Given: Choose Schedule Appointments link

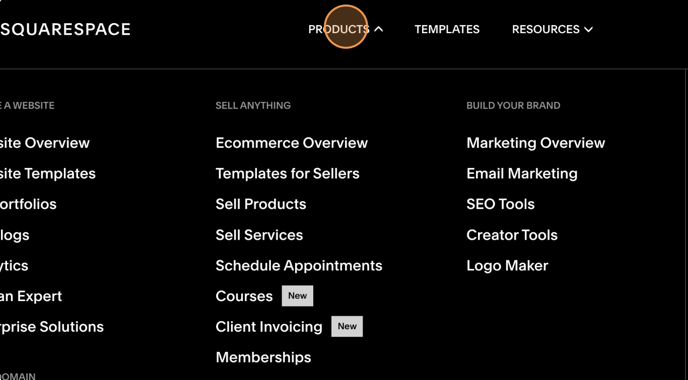Looking at the screenshot, I should tap(299, 266).
